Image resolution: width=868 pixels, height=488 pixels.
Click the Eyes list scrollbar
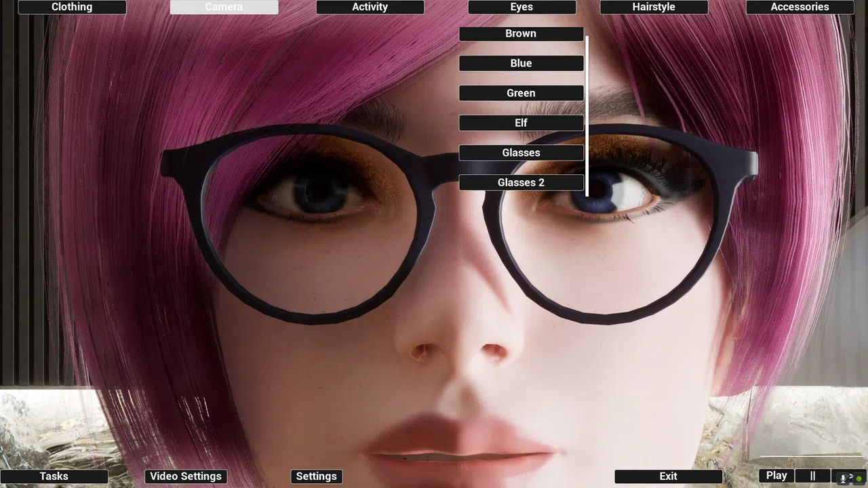pyautogui.click(x=587, y=116)
